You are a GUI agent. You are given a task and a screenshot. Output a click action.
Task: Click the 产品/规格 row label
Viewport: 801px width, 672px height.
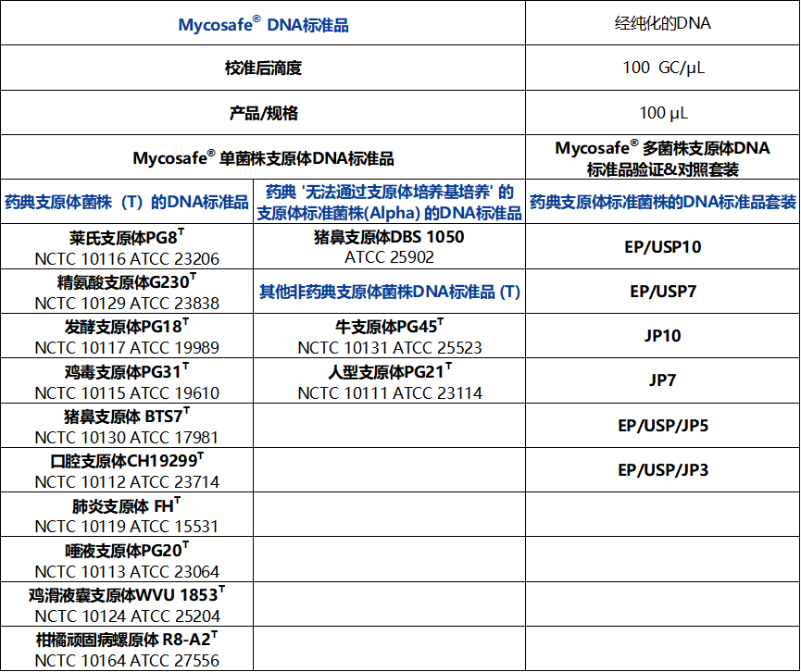pyautogui.click(x=263, y=113)
